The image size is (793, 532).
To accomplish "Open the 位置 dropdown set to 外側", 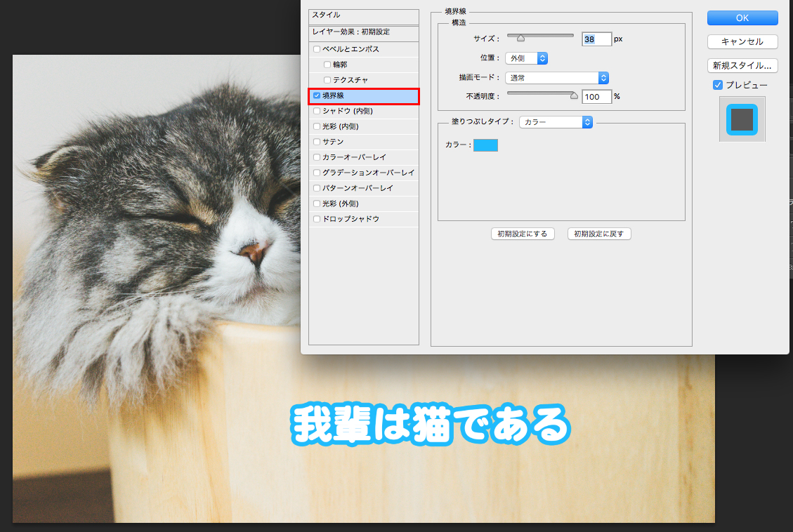I will (526, 58).
